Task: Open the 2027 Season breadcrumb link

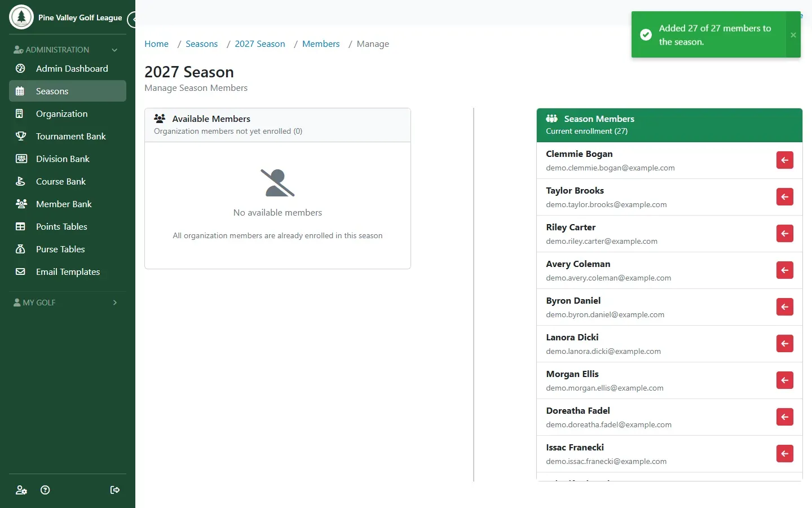Action: [260, 44]
